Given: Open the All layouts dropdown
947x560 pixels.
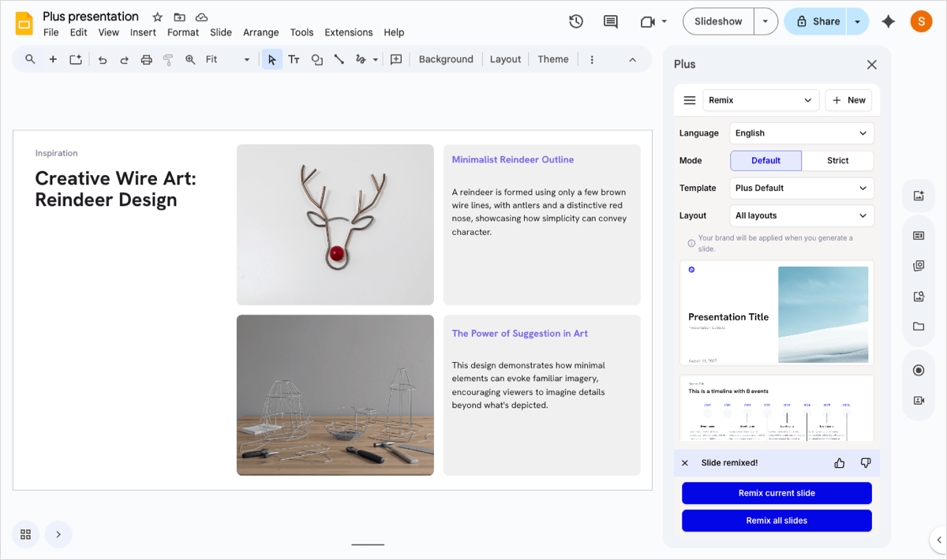Looking at the screenshot, I should (x=801, y=215).
